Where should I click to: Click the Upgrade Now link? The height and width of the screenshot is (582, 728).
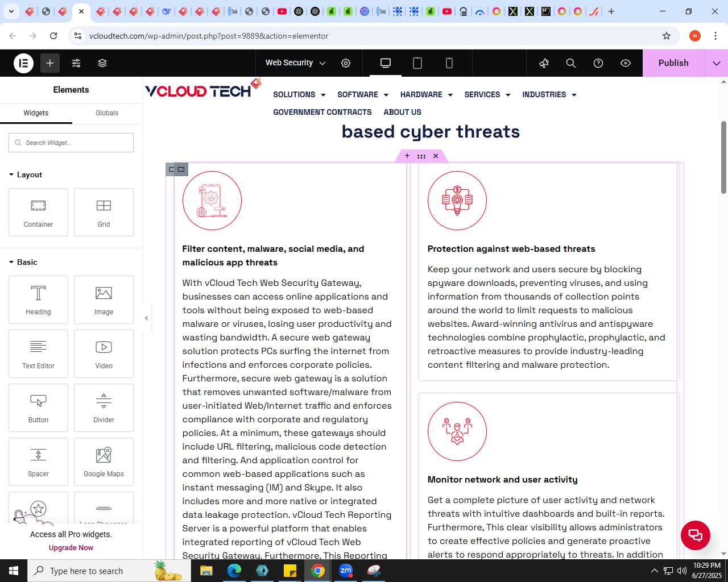(x=71, y=548)
